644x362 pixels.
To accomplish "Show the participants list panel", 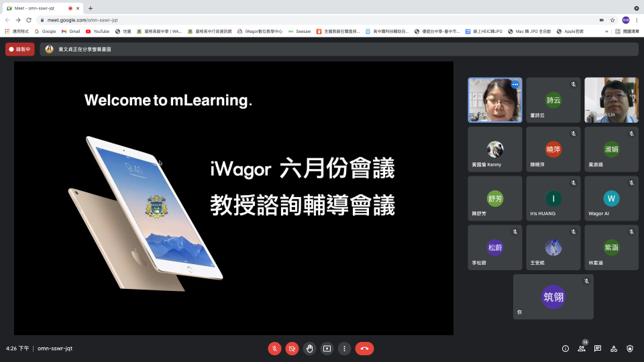I will coord(581,349).
